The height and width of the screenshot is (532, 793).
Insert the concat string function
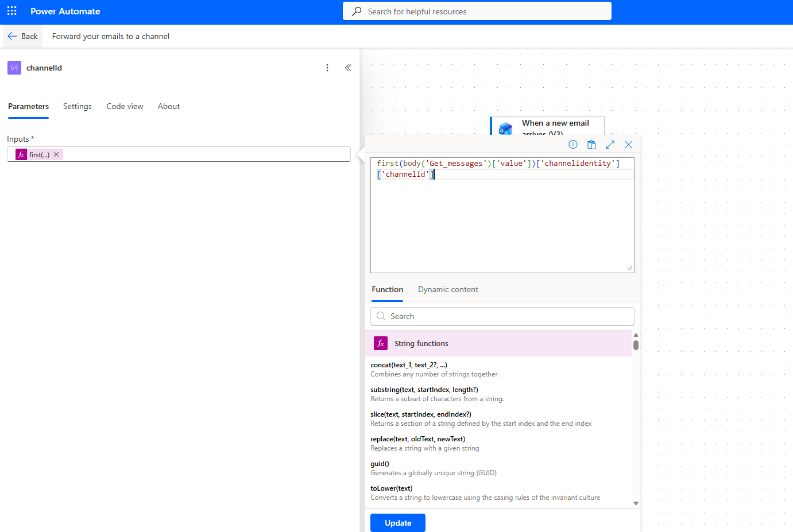[x=409, y=365]
